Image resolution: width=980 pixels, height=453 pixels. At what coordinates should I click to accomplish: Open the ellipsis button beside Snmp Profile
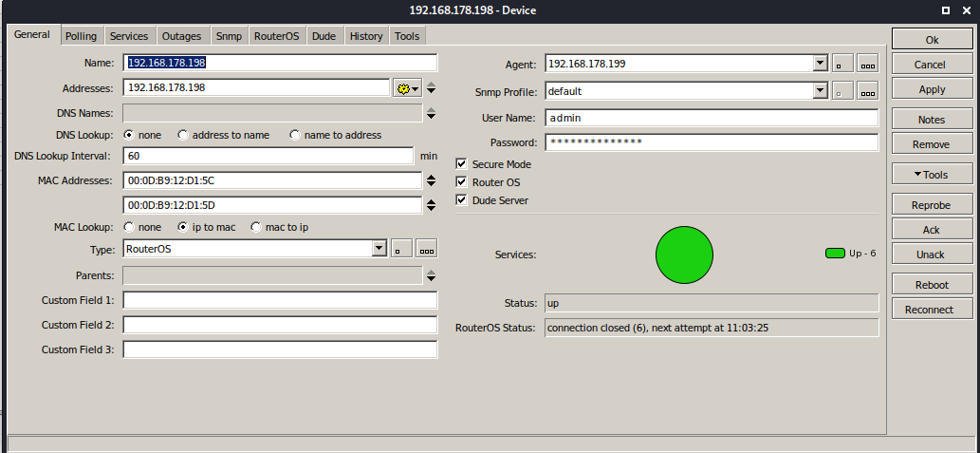[x=867, y=91]
